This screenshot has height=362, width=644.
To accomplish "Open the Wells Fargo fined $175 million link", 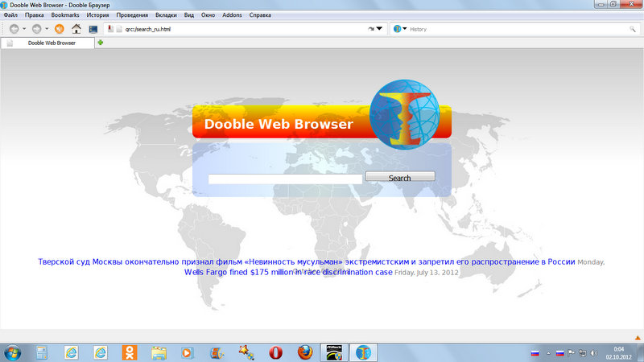I will 288,272.
